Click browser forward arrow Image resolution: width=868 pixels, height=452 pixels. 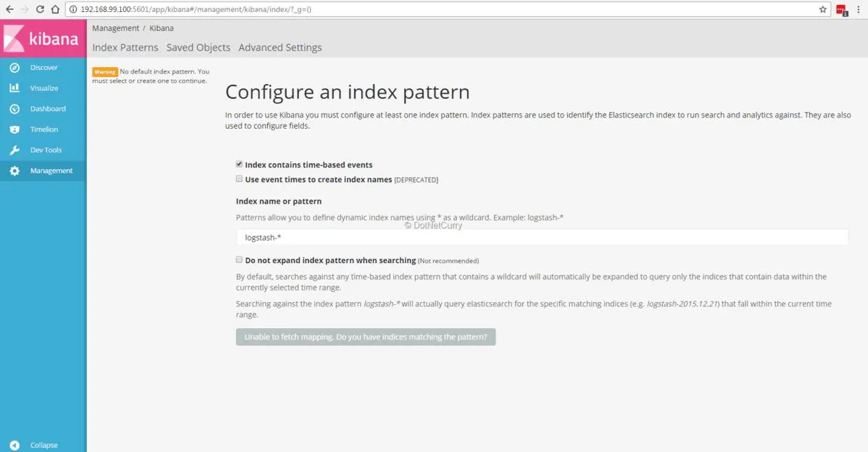(x=24, y=9)
